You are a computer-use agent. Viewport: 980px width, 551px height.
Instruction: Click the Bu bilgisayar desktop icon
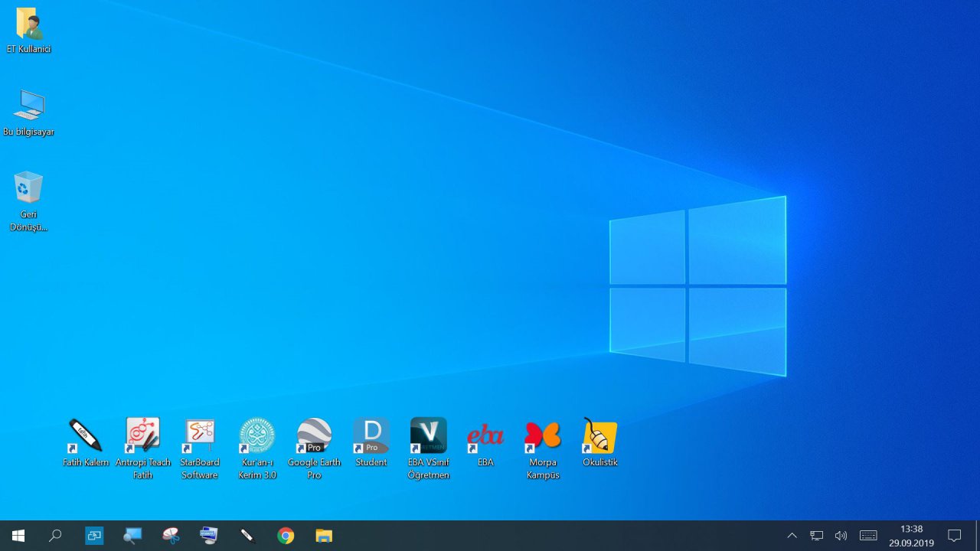[x=28, y=106]
